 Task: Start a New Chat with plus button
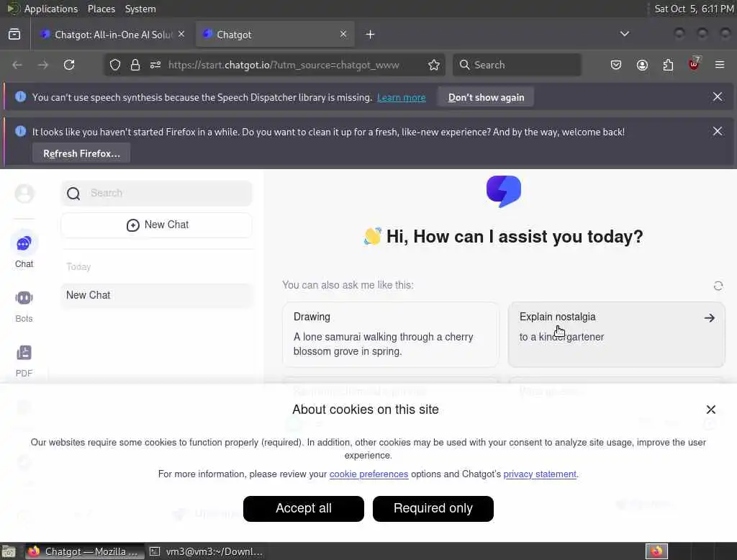pos(156,225)
